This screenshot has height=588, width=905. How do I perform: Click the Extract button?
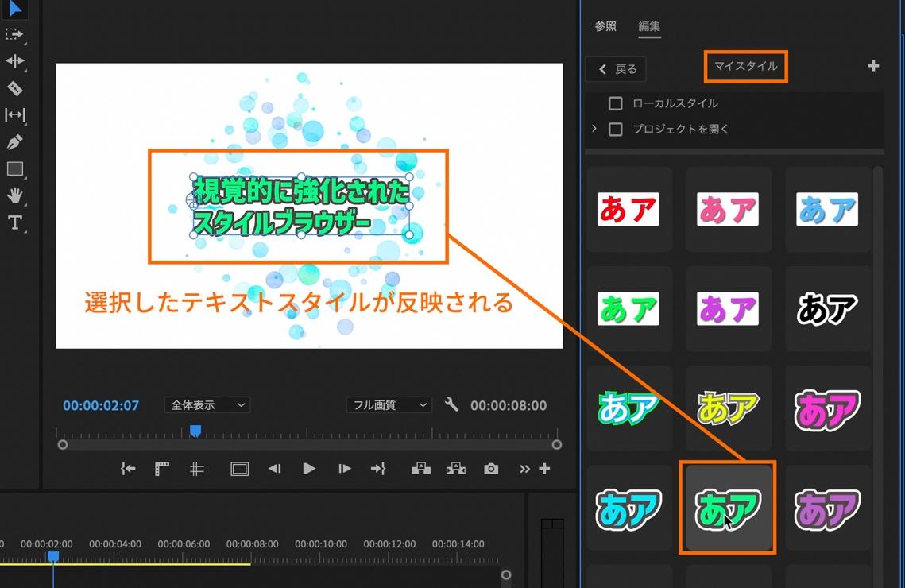[456, 469]
